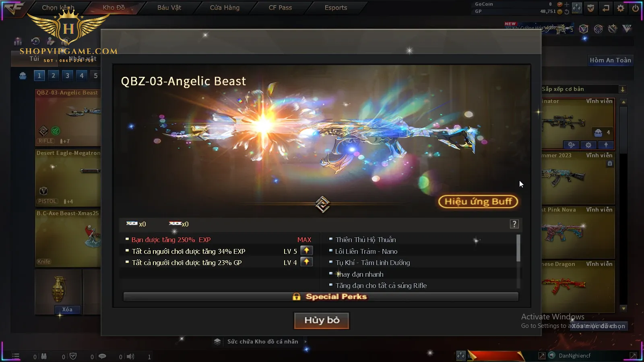Select bag slot 3
The width and height of the screenshot is (644, 362).
coord(67,75)
